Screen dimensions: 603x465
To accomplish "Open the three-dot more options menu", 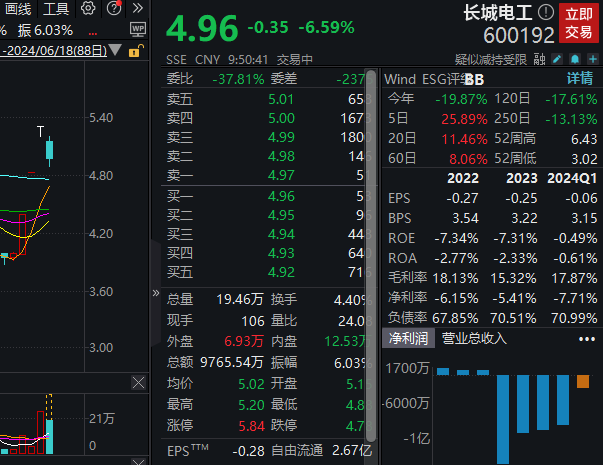I will 587,339.
